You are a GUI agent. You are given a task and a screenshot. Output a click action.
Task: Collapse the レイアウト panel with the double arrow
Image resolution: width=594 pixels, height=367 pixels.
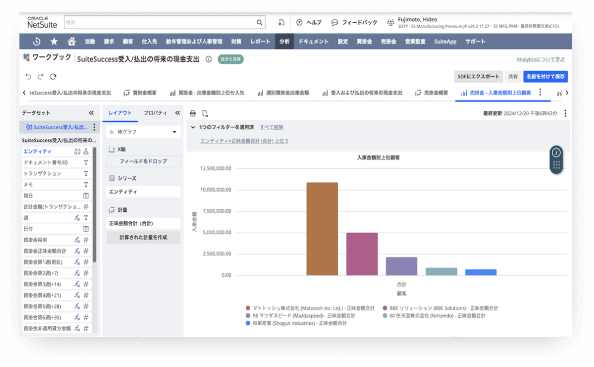click(x=177, y=113)
